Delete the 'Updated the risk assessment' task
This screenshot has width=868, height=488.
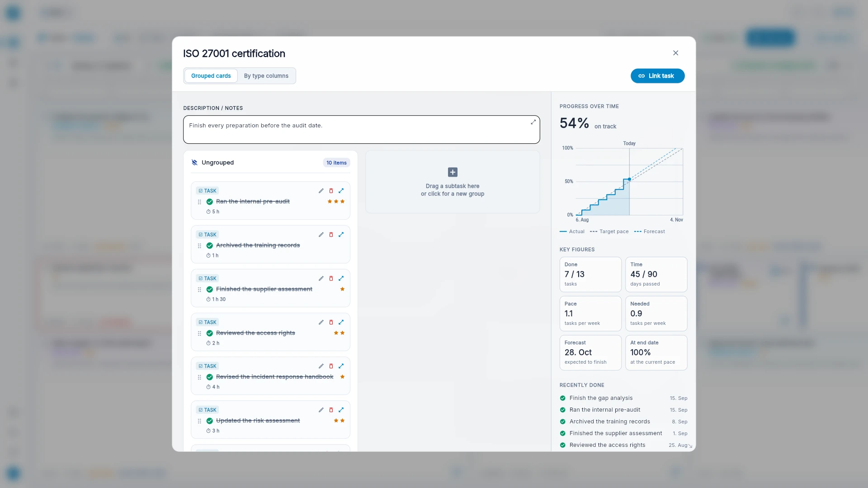(x=331, y=410)
